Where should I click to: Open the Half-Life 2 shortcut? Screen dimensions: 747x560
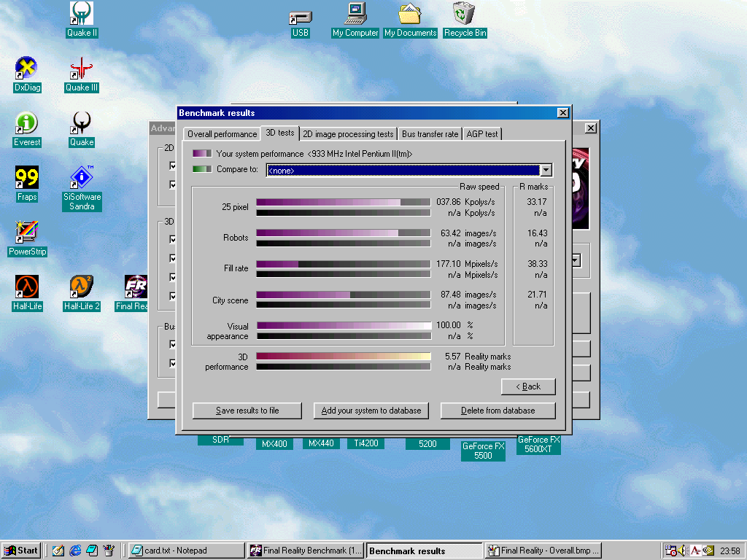81,287
